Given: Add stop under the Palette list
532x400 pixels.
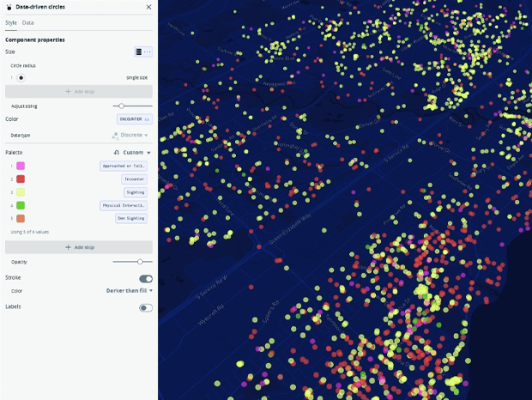Looking at the screenshot, I should pyautogui.click(x=79, y=247).
